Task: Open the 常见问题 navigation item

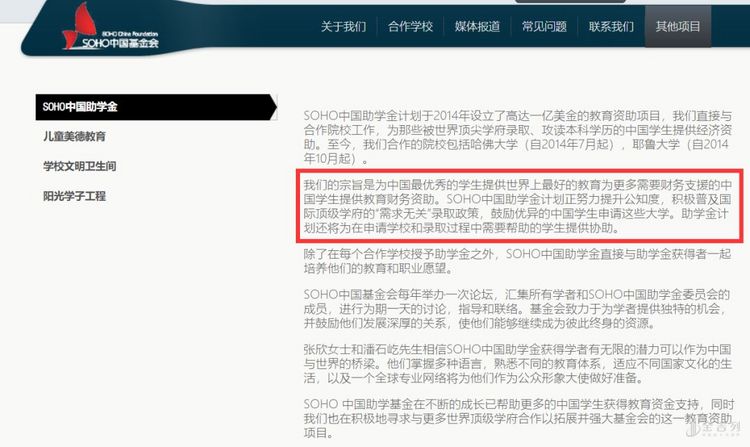Action: [x=544, y=26]
